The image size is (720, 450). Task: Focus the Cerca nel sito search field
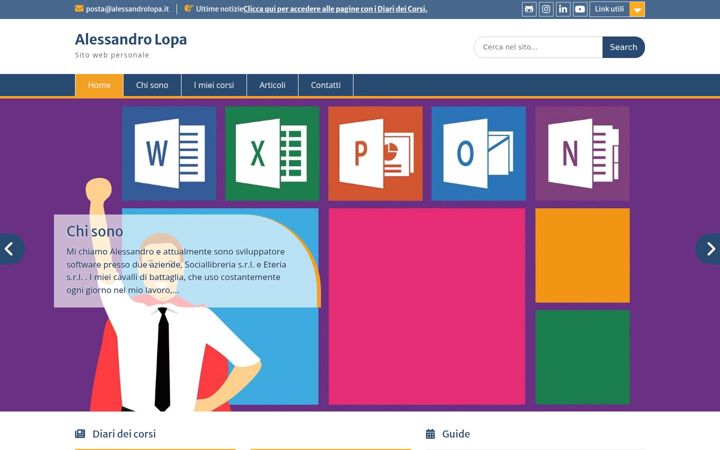(538, 47)
